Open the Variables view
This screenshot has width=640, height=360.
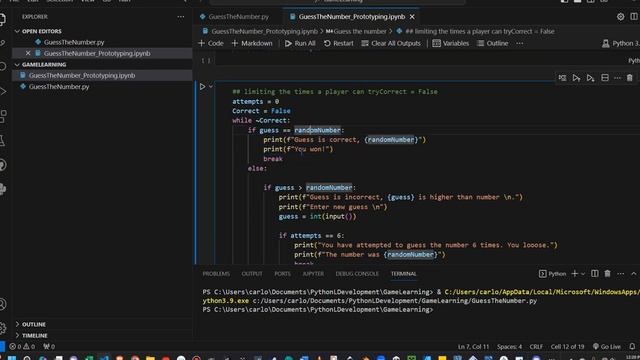(451, 43)
